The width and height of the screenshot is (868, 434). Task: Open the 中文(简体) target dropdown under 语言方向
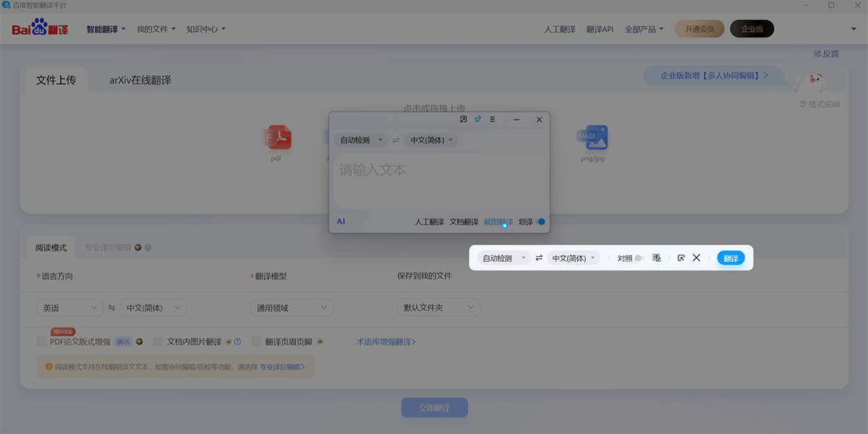pyautogui.click(x=153, y=307)
